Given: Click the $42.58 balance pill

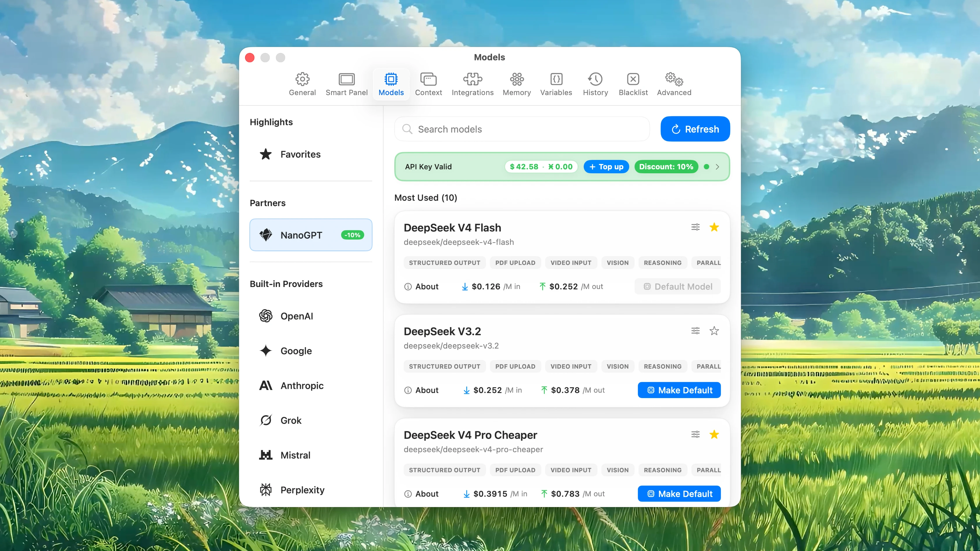Looking at the screenshot, I should 541,167.
